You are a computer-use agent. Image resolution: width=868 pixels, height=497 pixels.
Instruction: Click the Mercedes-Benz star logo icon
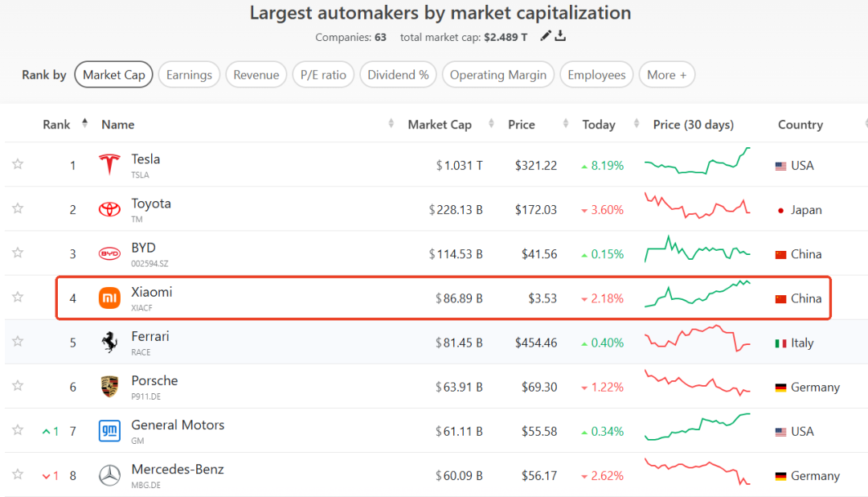109,475
